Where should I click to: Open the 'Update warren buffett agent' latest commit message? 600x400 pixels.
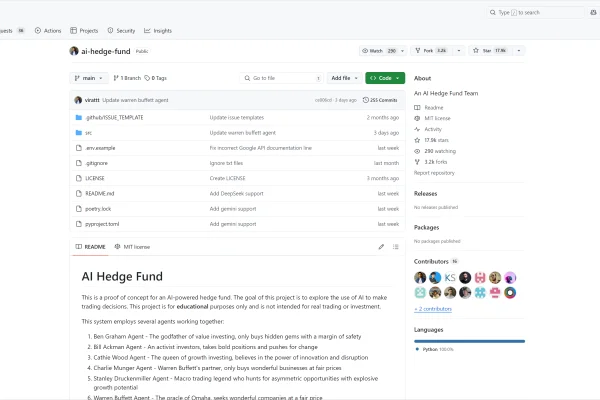pyautogui.click(x=135, y=100)
